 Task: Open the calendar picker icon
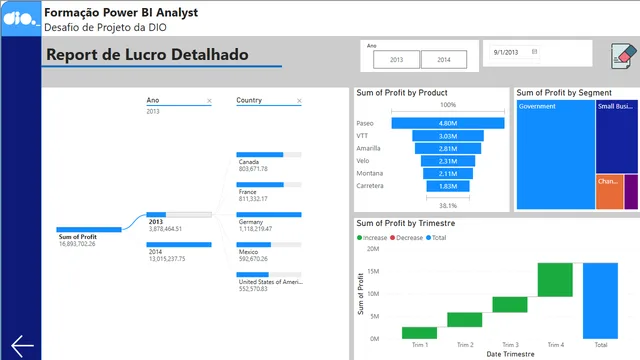pos(534,51)
